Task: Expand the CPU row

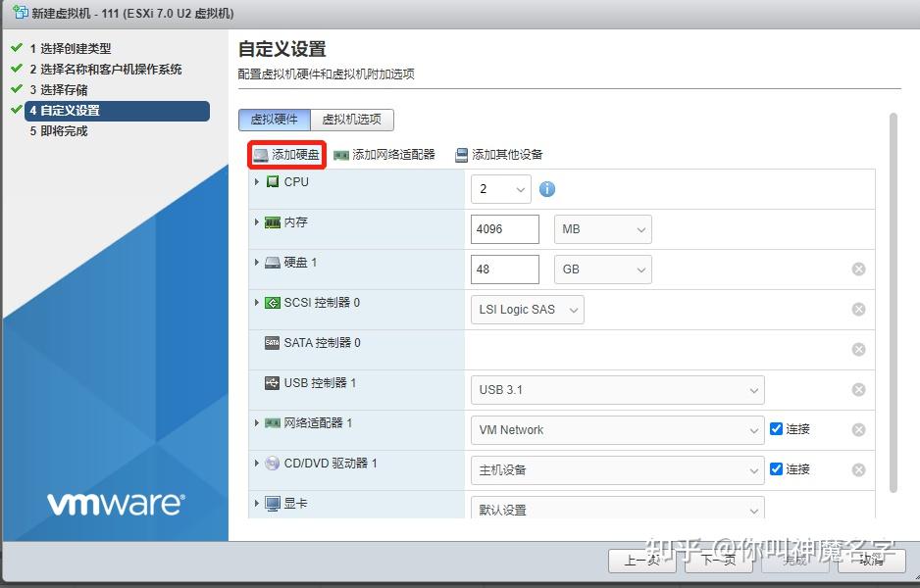Action: (x=256, y=181)
